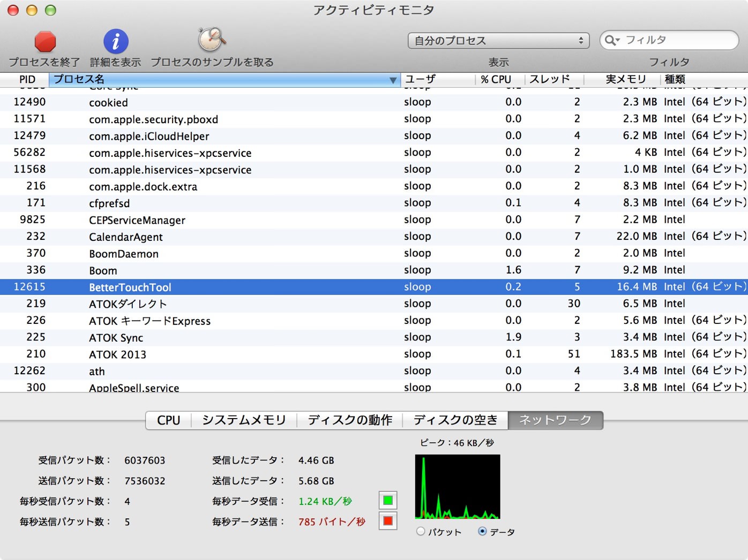Click the green data received color swatch
Image resolution: width=748 pixels, height=560 pixels.
coord(388,501)
